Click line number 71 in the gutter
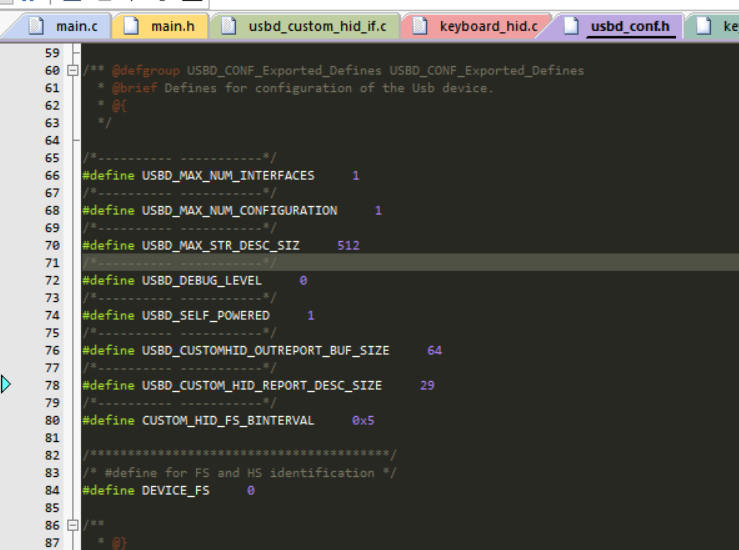739x550 pixels. (52, 263)
